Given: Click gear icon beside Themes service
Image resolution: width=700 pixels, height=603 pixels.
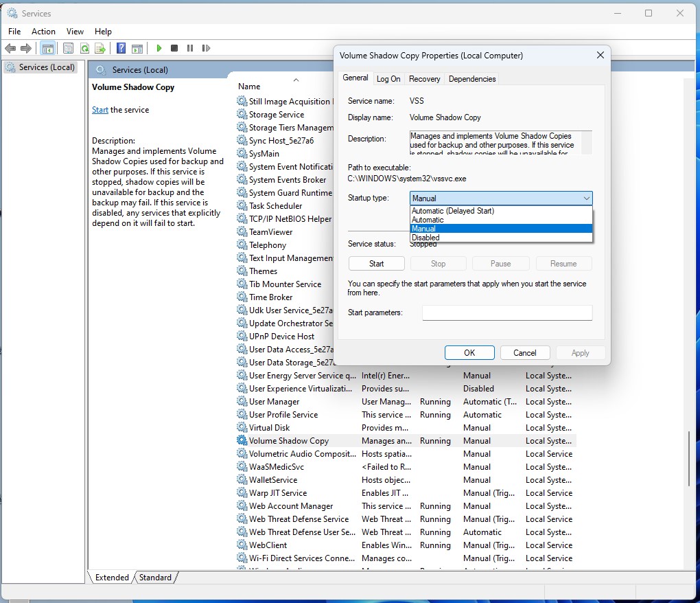Looking at the screenshot, I should [x=242, y=271].
